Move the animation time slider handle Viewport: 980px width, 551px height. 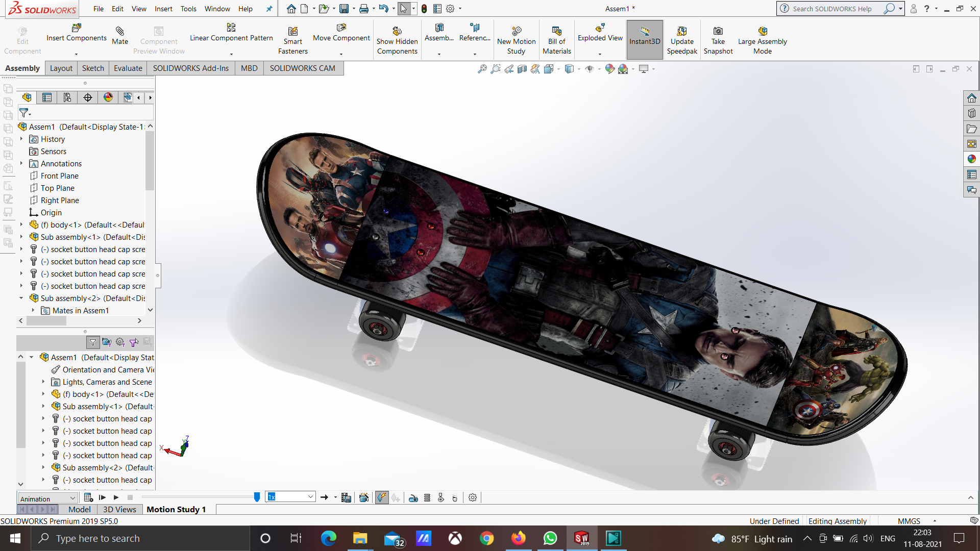pyautogui.click(x=257, y=497)
